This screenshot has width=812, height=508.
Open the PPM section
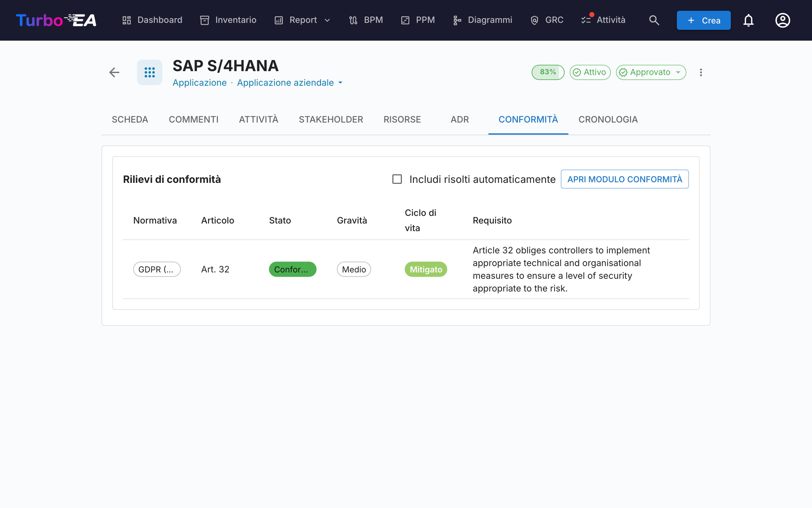(418, 20)
